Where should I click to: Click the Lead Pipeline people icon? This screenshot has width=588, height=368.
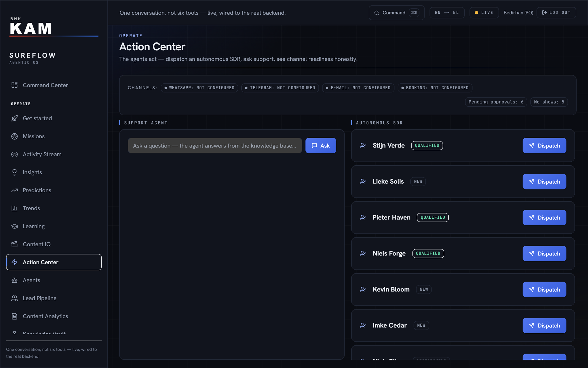click(14, 298)
